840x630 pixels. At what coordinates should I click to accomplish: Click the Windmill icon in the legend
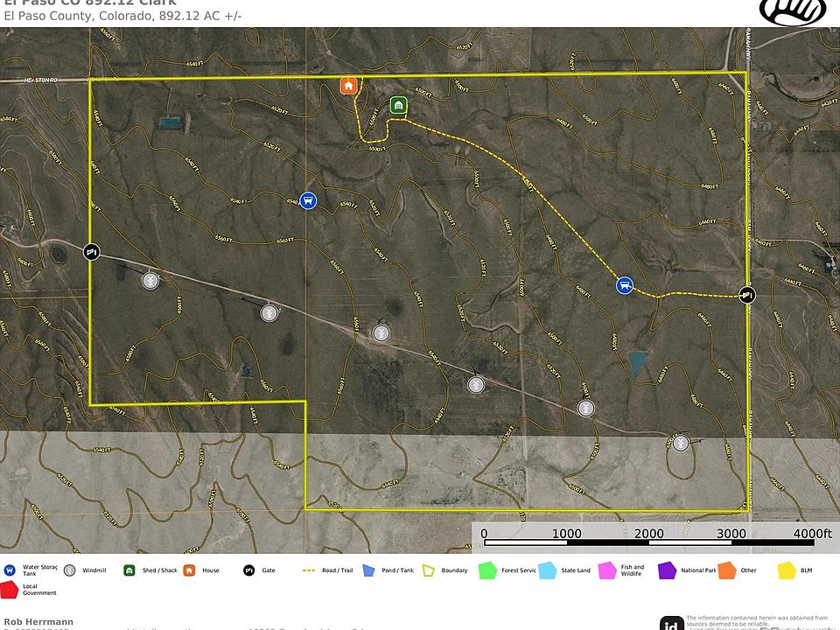click(x=69, y=570)
